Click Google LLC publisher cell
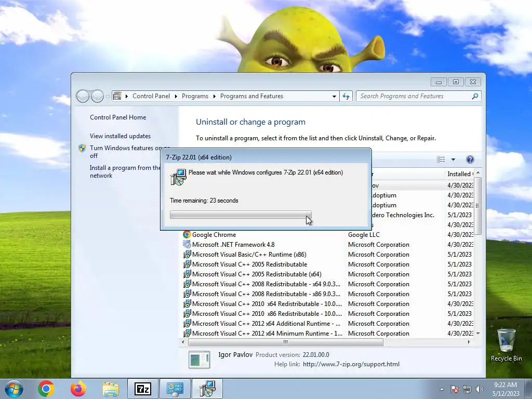The image size is (532, 399). (364, 235)
